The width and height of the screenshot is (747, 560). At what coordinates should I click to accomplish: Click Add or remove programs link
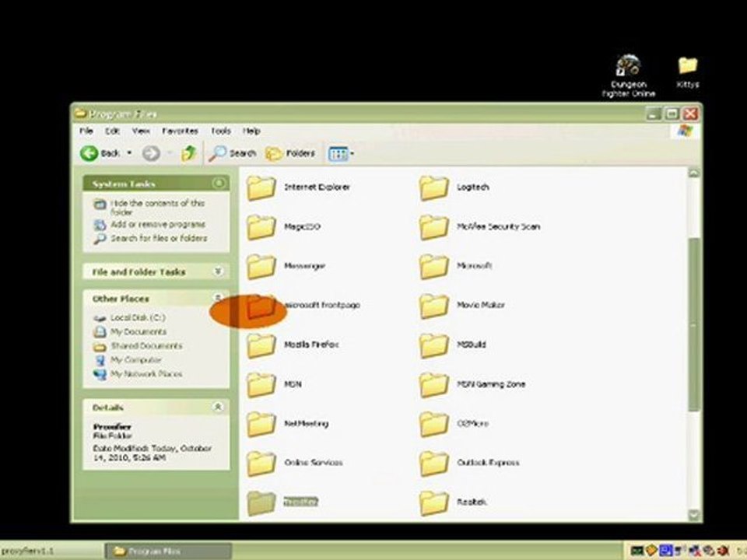158,224
